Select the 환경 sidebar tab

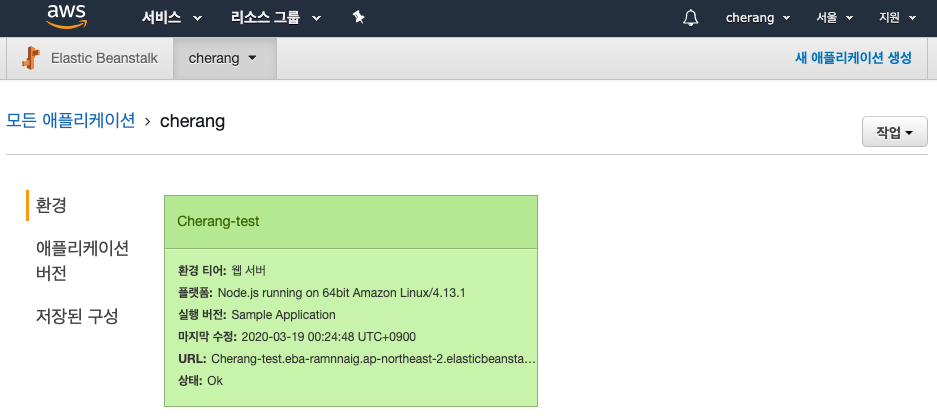coord(51,205)
